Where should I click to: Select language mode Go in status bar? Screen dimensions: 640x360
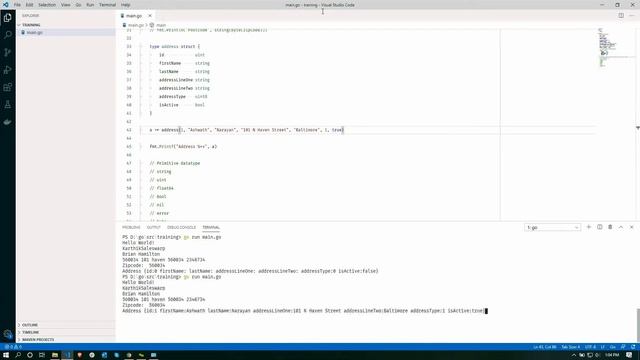click(x=613, y=347)
